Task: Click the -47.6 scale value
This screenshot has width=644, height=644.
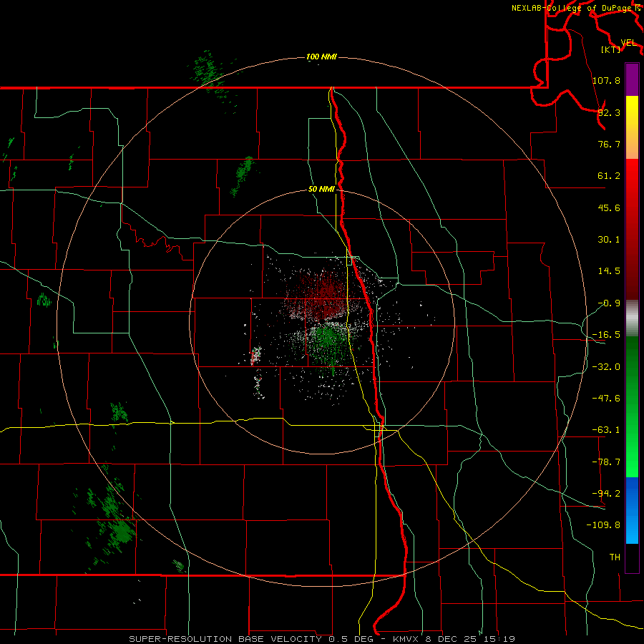Action: (x=606, y=399)
